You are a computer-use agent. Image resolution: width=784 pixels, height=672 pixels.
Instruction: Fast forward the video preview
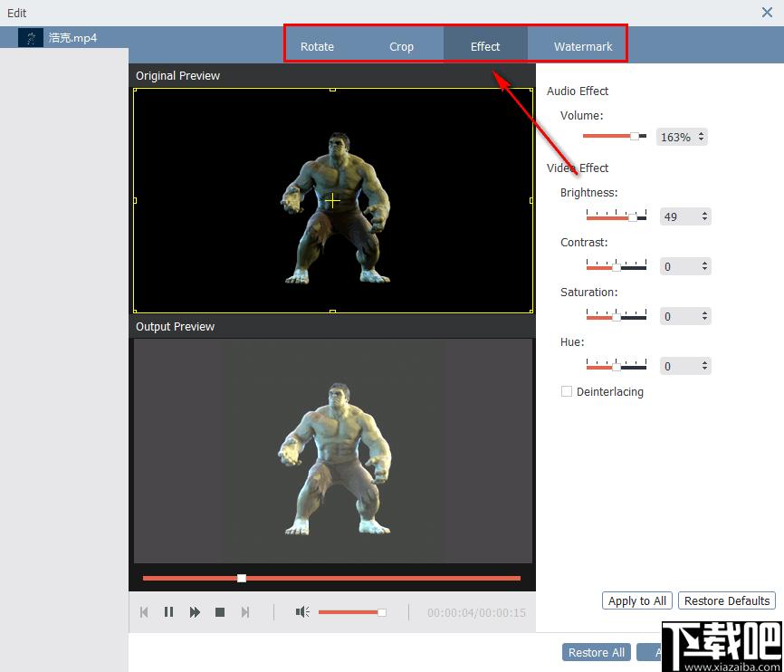(195, 612)
